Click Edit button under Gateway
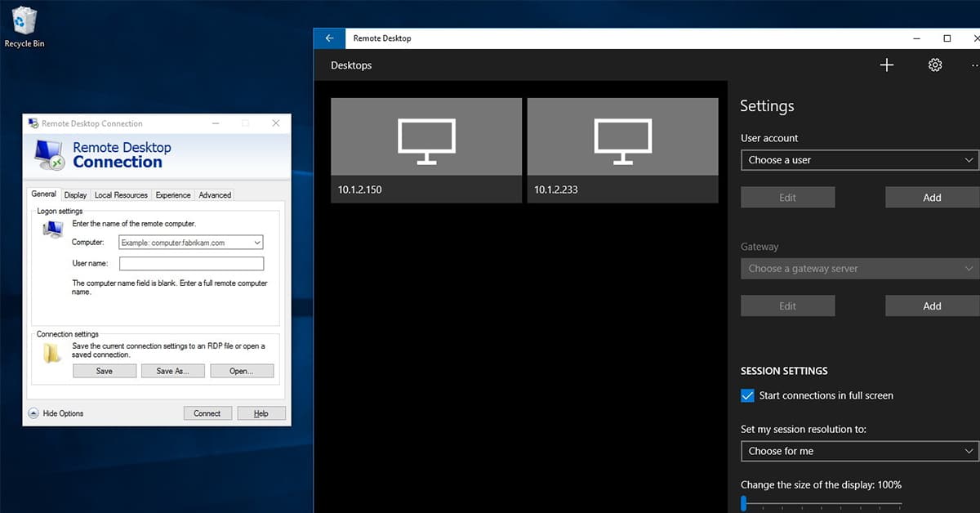 (787, 306)
